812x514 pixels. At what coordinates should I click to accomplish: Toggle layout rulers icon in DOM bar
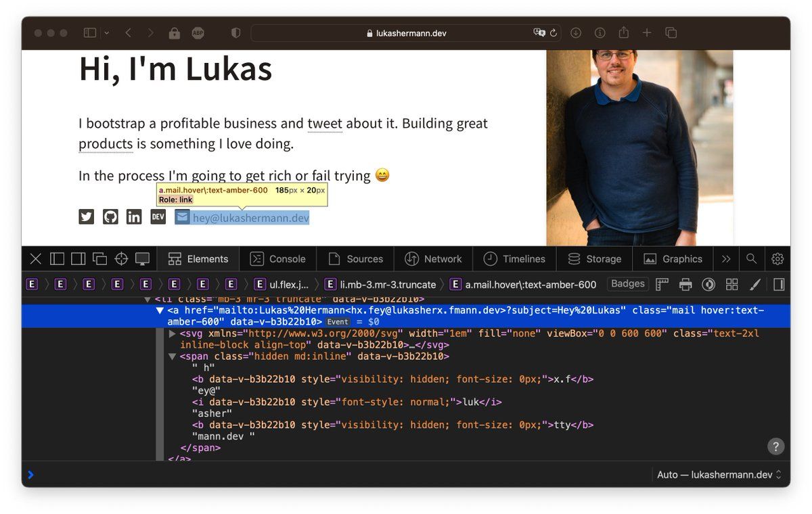(662, 285)
